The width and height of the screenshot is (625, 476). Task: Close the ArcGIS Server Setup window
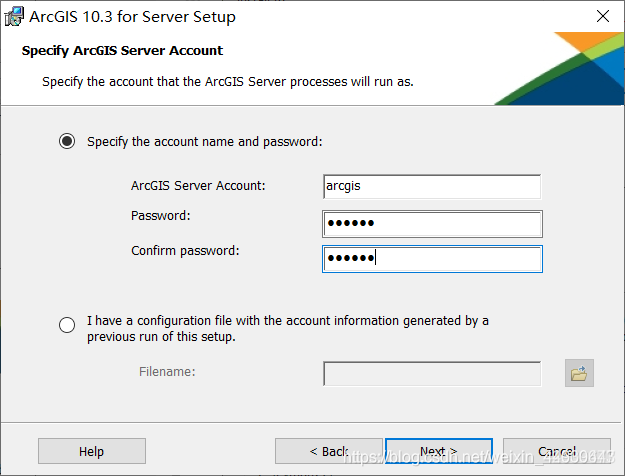(x=603, y=16)
